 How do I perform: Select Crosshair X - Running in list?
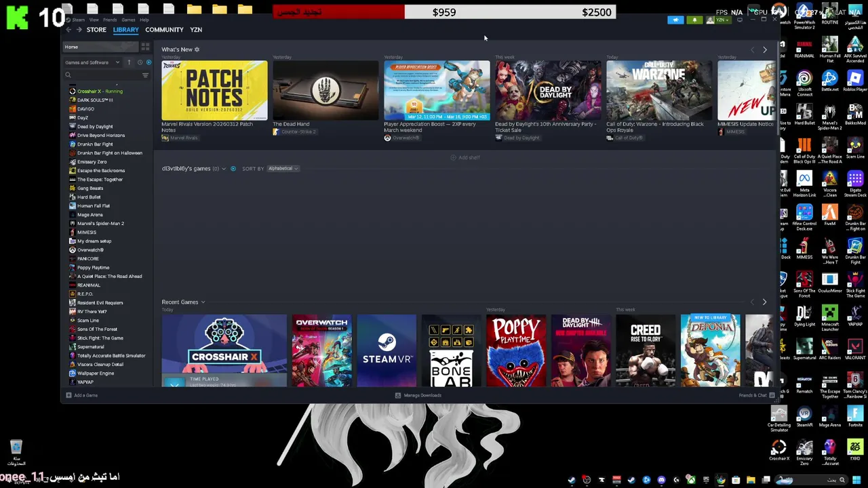[x=100, y=91]
